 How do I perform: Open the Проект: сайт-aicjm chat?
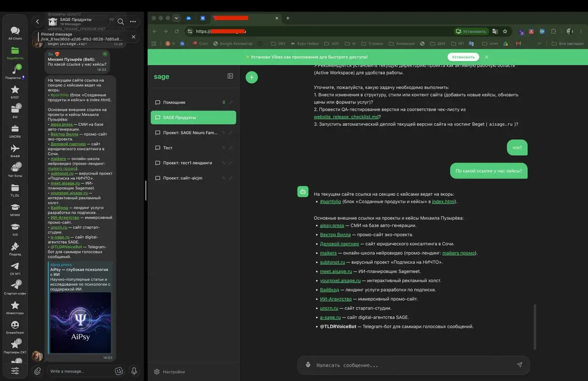193,178
